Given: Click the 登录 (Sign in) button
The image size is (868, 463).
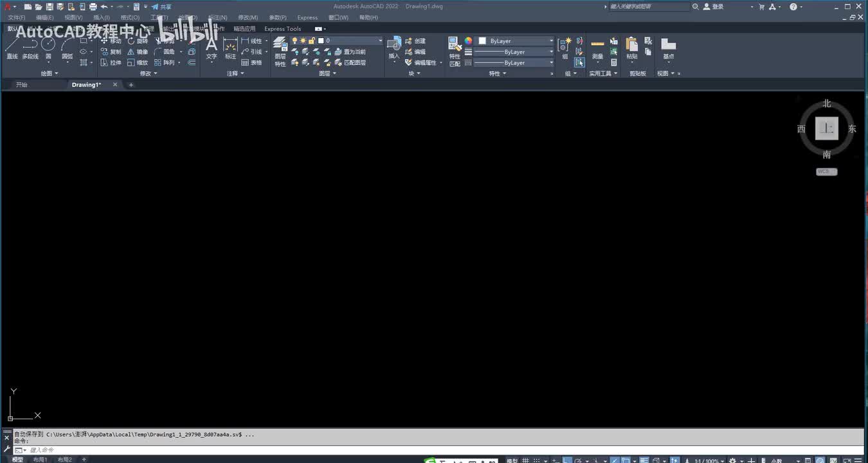Looking at the screenshot, I should point(714,6).
